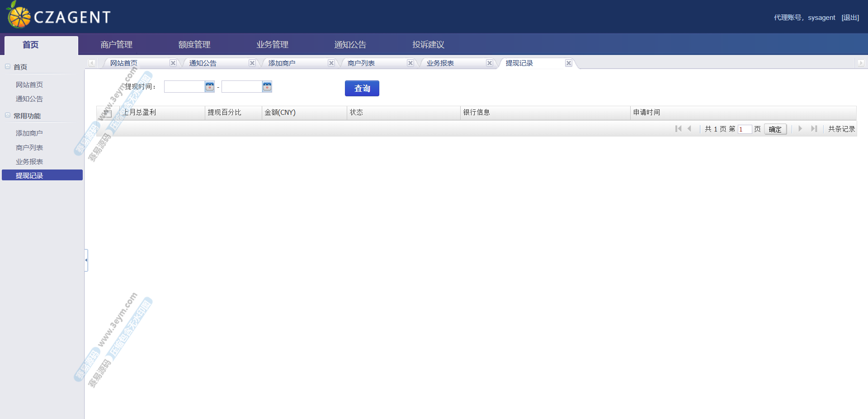Click the 退出 logout link
Image resolution: width=868 pixels, height=419 pixels.
[850, 18]
